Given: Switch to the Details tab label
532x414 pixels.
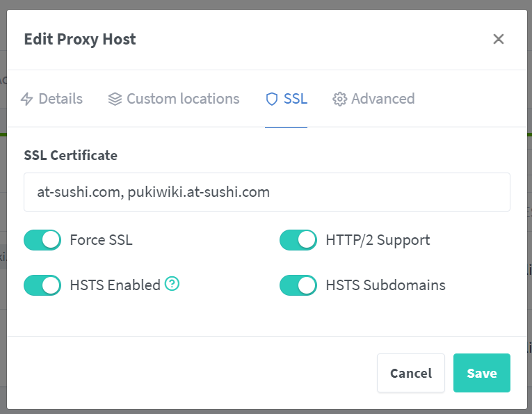Looking at the screenshot, I should click(61, 99).
